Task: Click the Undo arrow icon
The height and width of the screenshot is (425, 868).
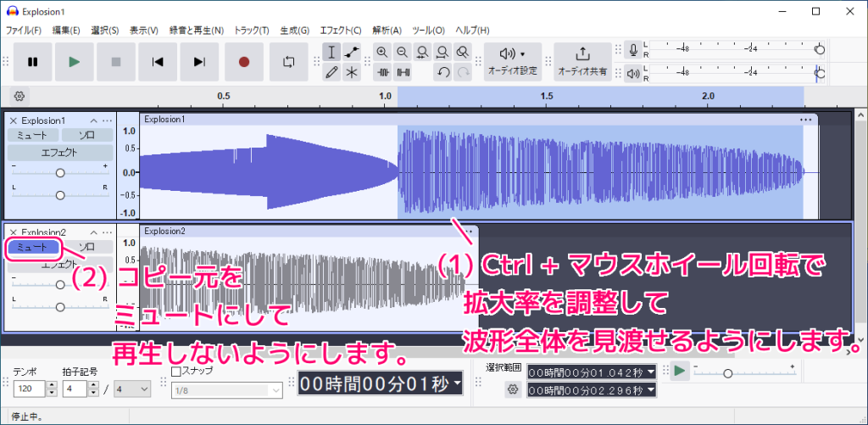Action: pyautogui.click(x=443, y=72)
